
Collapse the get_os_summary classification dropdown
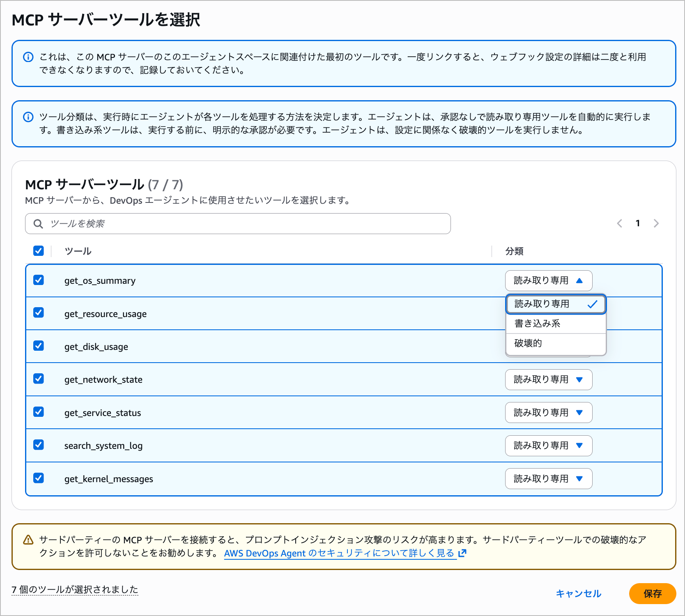click(549, 280)
